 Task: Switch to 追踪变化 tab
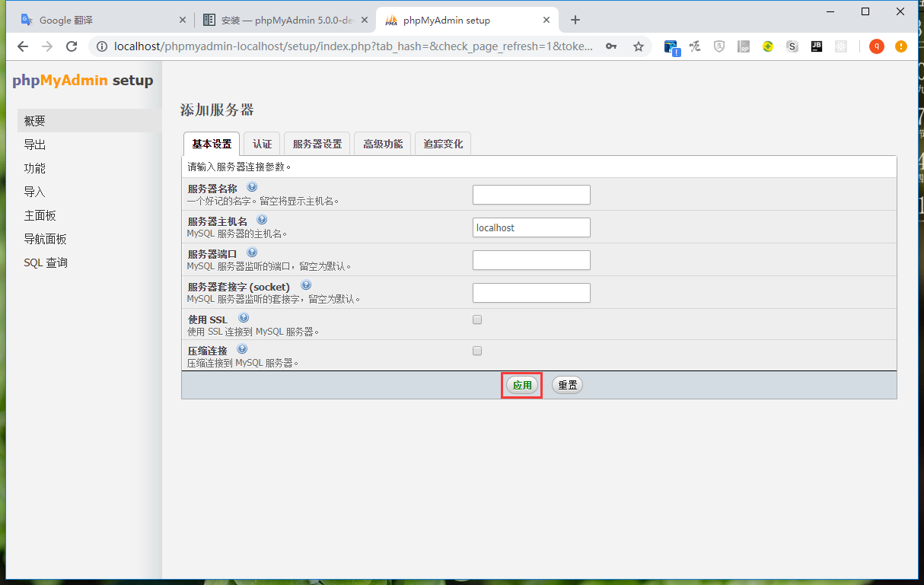(443, 144)
